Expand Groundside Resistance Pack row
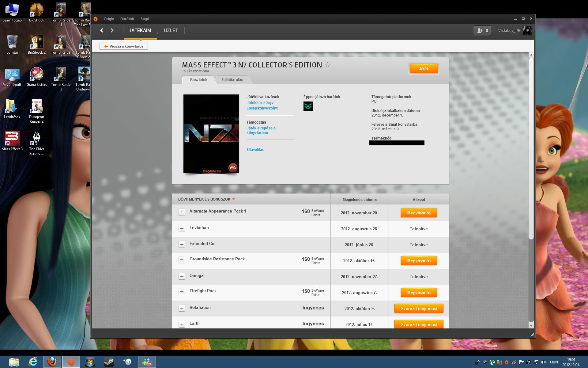The image size is (588, 368). 182,260
